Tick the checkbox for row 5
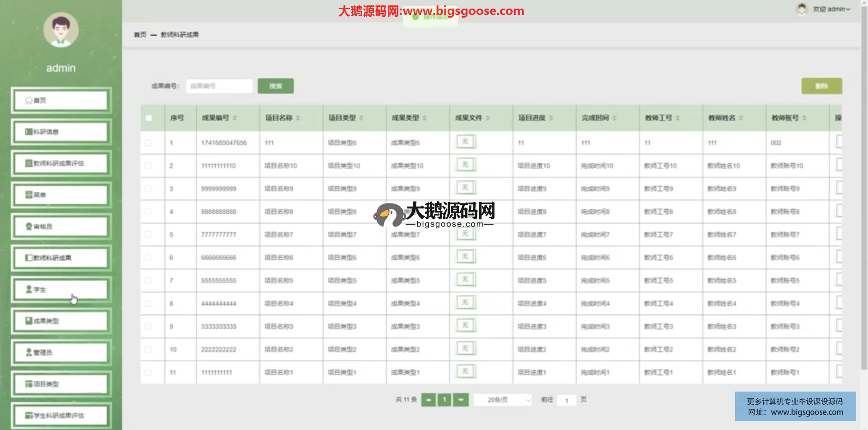This screenshot has height=430, width=868. click(x=148, y=235)
